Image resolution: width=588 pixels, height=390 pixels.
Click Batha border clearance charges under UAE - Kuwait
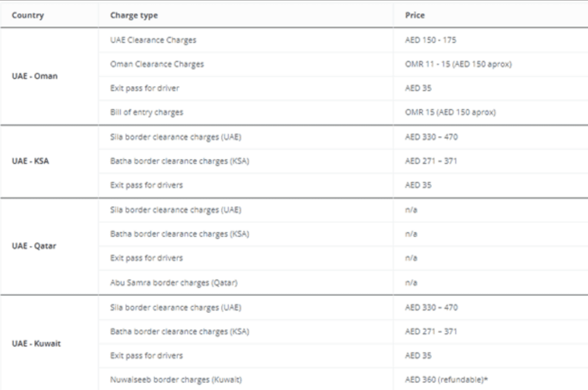pyautogui.click(x=180, y=331)
